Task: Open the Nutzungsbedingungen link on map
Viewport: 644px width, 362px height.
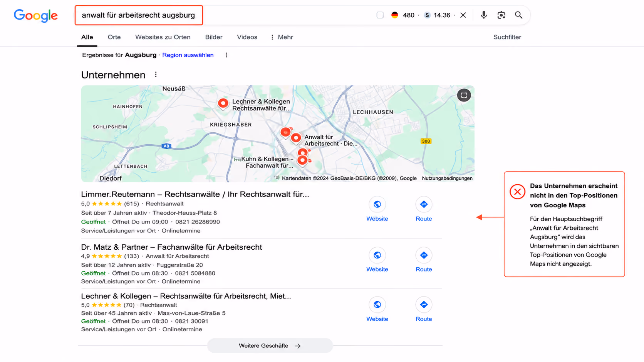Action: (447, 178)
